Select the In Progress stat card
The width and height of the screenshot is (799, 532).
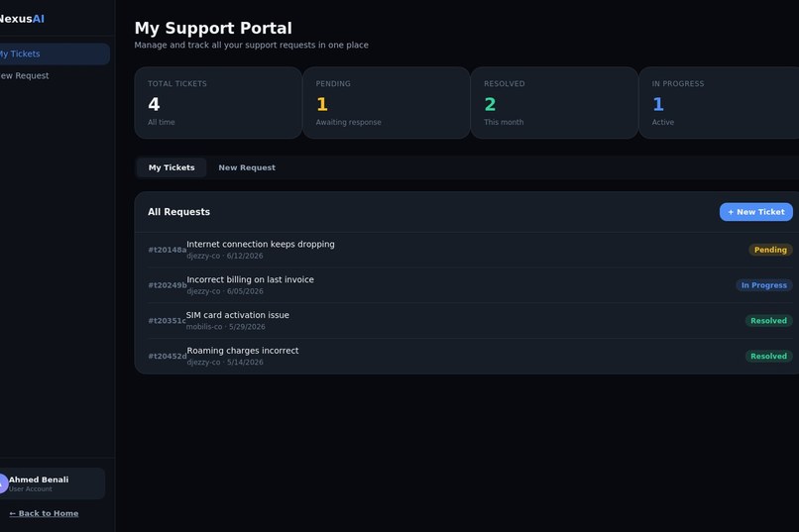click(x=719, y=103)
